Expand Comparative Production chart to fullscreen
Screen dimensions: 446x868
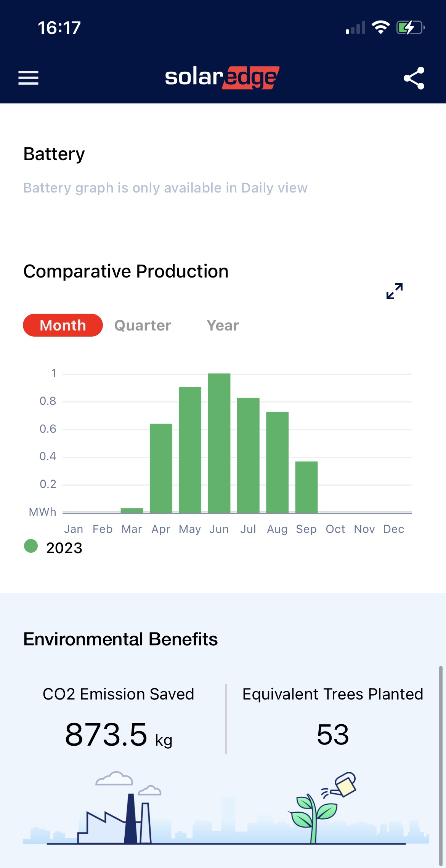point(394,291)
